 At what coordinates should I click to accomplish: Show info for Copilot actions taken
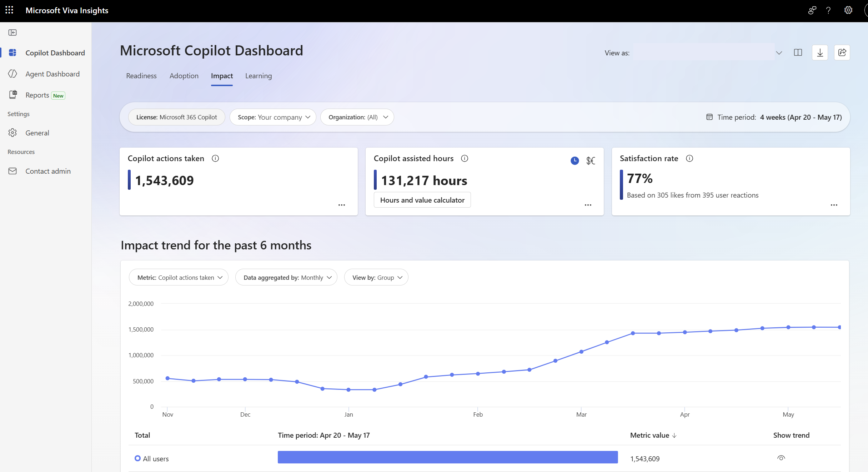click(x=215, y=158)
